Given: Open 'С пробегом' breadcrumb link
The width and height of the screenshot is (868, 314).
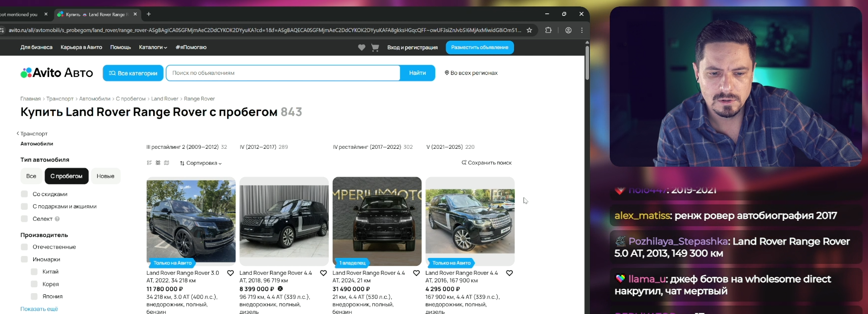Looking at the screenshot, I should point(131,99).
